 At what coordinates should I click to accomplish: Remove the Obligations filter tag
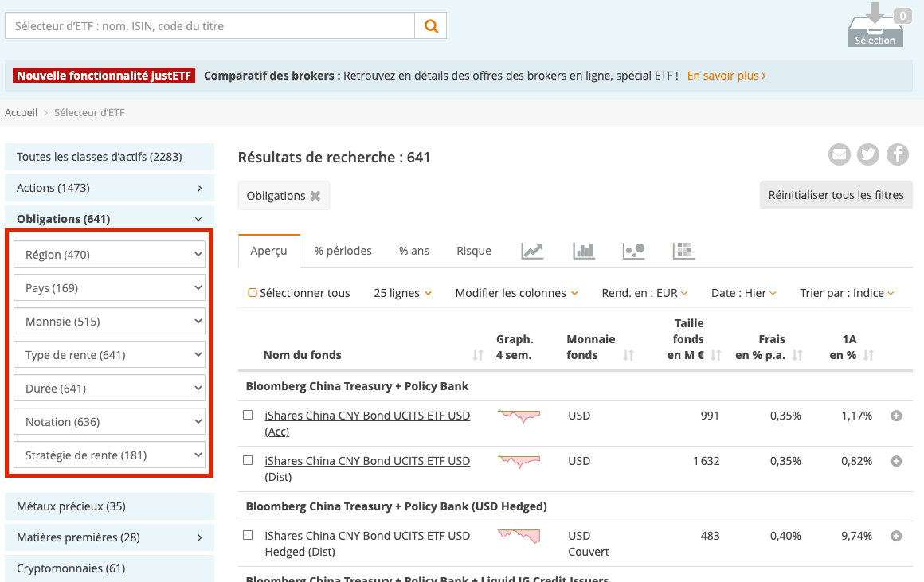pos(315,196)
